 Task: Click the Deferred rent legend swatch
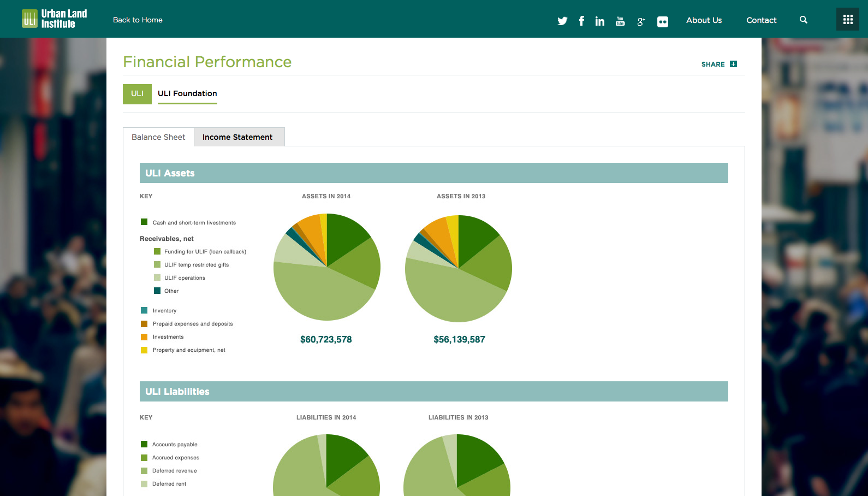(x=144, y=484)
